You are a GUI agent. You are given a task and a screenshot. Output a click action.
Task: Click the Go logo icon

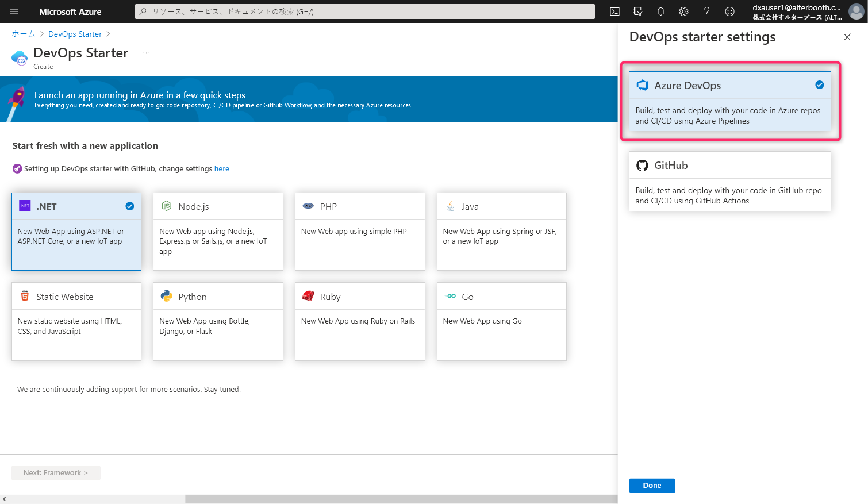tap(451, 296)
